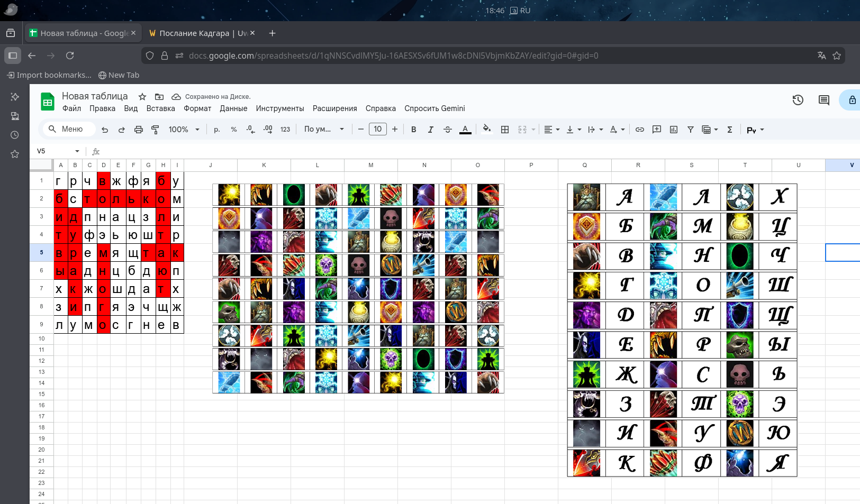Click the insert chart icon
This screenshot has height=504, width=860.
coord(673,130)
